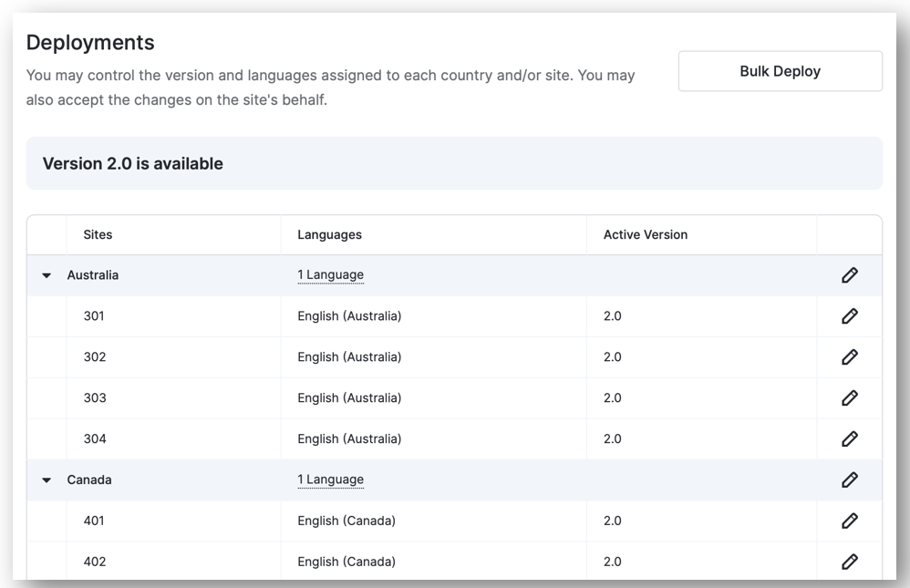Click the edit pencil for Australia row
The width and height of the screenshot is (910, 588).
pyautogui.click(x=849, y=275)
